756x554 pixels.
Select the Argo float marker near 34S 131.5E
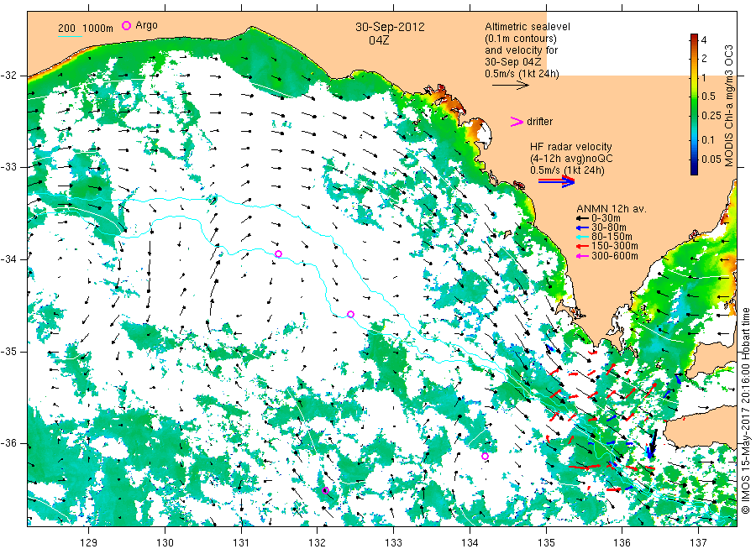(x=278, y=253)
